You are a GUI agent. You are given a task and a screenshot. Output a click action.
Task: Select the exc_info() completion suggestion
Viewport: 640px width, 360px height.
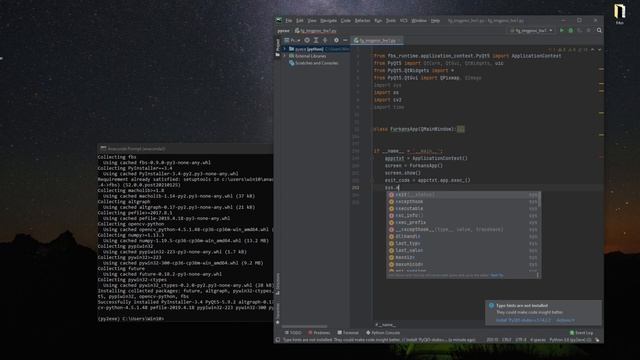(463, 216)
